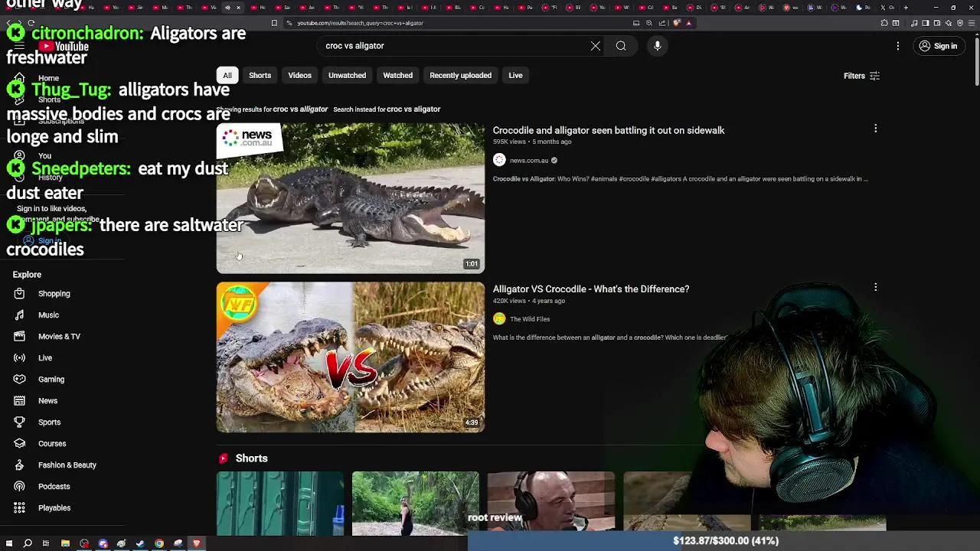This screenshot has height=551, width=980.
Task: Open the Windows Start menu
Action: click(9, 543)
